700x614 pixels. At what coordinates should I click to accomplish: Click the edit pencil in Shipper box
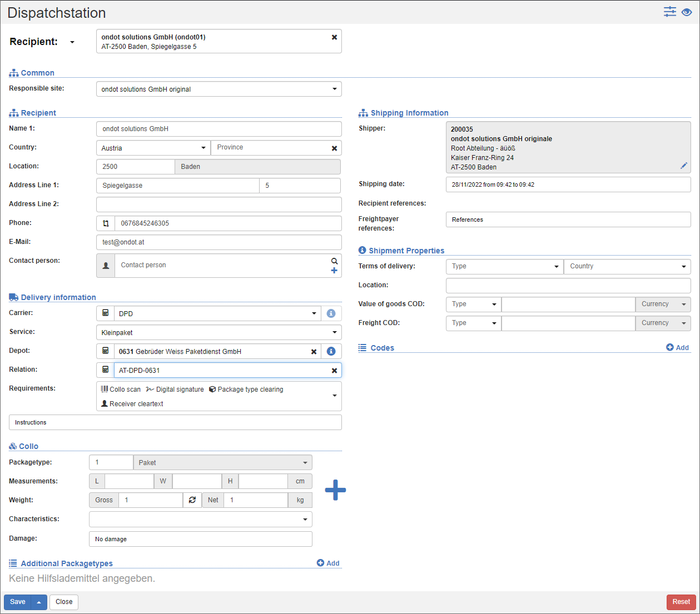pos(683,166)
